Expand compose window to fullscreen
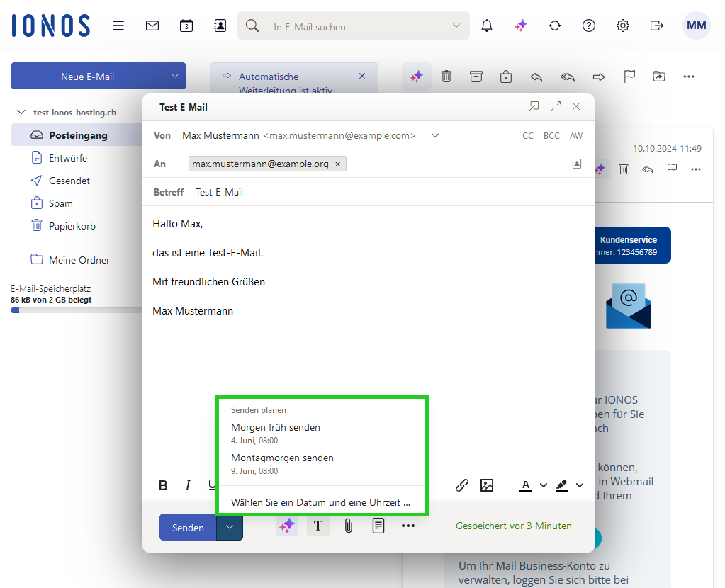Screen dimensions: 725x588 (x=556, y=106)
